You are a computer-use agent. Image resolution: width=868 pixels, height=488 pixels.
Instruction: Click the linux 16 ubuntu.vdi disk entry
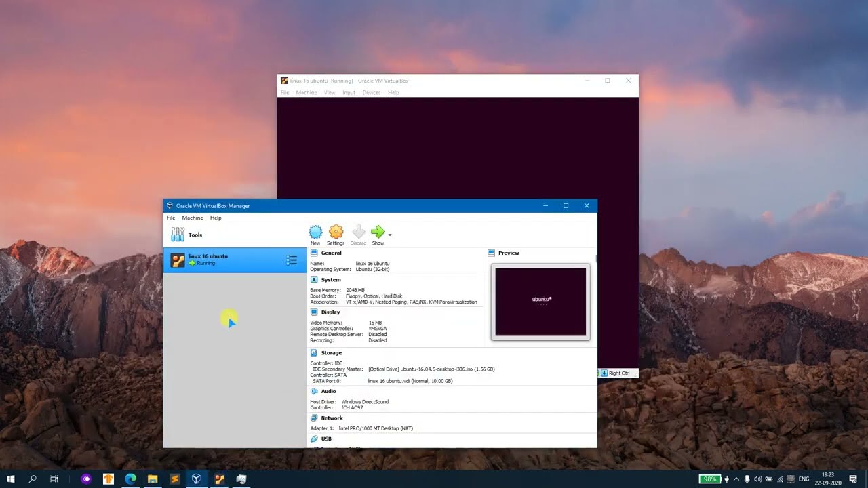click(x=410, y=381)
